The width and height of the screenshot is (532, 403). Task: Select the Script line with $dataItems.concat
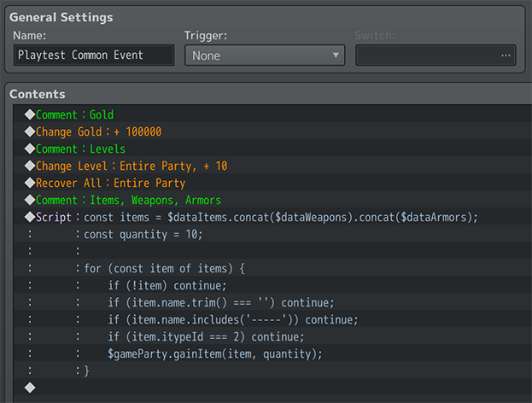tap(272, 217)
